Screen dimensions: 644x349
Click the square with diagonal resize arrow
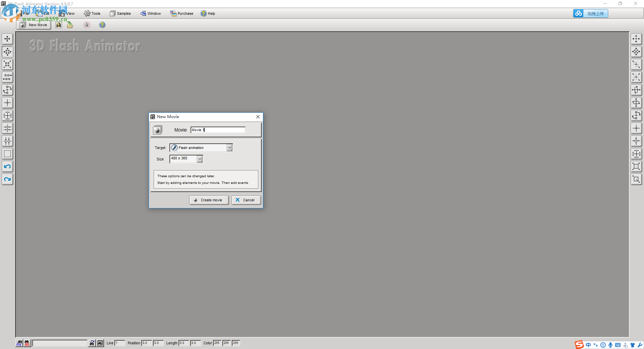(636, 179)
